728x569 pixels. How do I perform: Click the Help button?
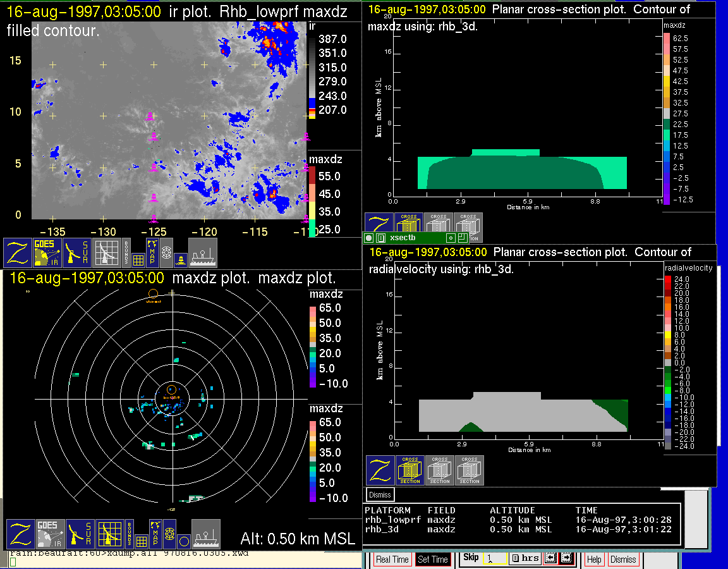(x=594, y=560)
